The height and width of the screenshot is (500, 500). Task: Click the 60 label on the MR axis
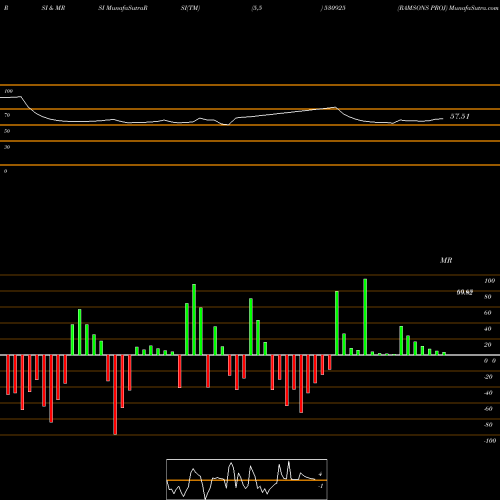(488, 313)
